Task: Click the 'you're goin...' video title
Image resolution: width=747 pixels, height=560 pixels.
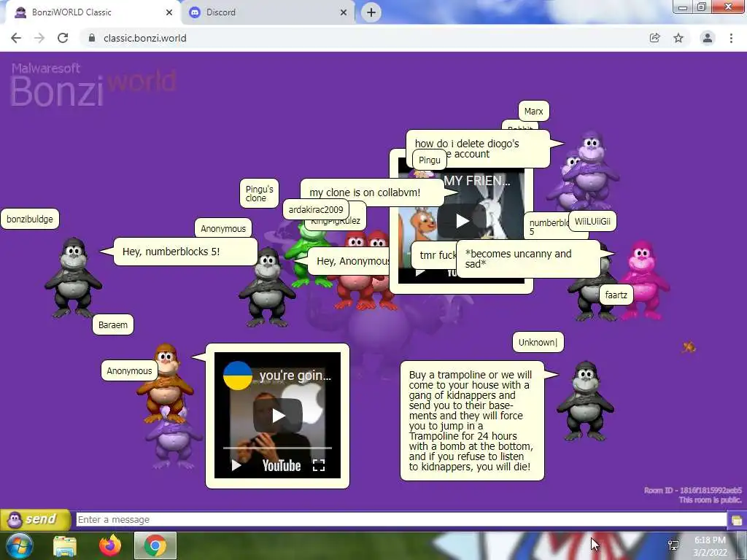Action: coord(295,376)
